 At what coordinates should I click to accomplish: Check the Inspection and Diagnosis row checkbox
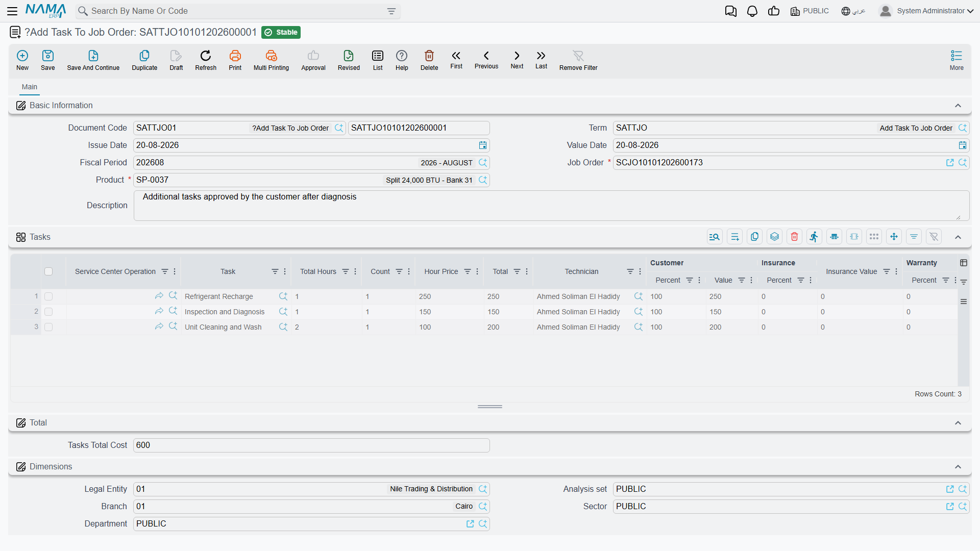pos(48,312)
